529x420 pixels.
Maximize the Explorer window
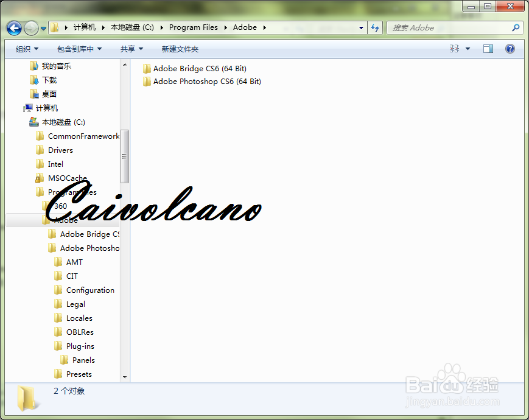[487, 7]
